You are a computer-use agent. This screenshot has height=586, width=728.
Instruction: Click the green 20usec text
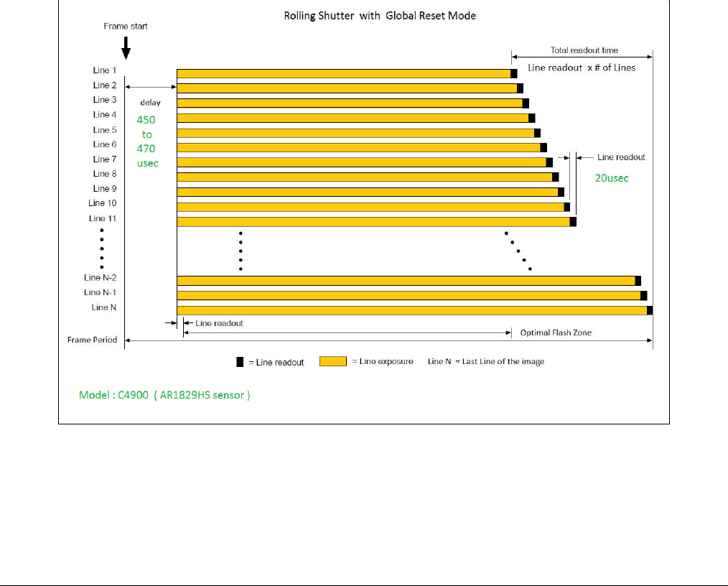(x=612, y=178)
